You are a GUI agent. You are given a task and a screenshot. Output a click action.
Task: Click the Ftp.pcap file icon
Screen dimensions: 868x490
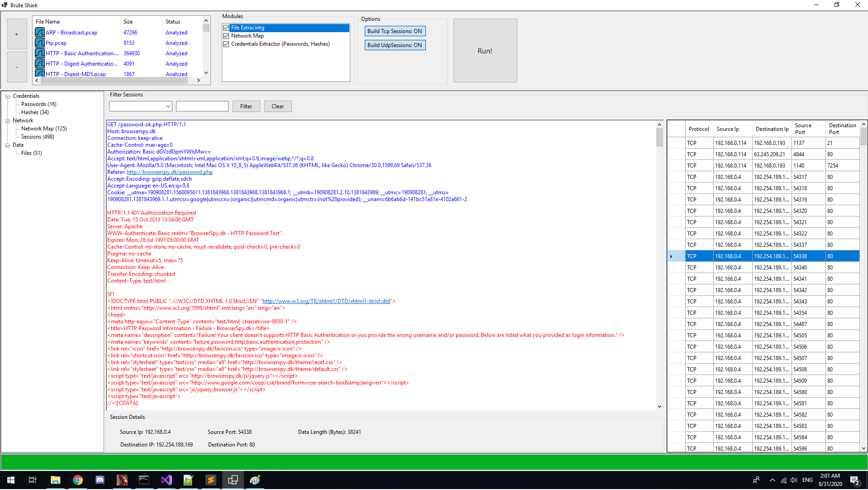(x=40, y=43)
